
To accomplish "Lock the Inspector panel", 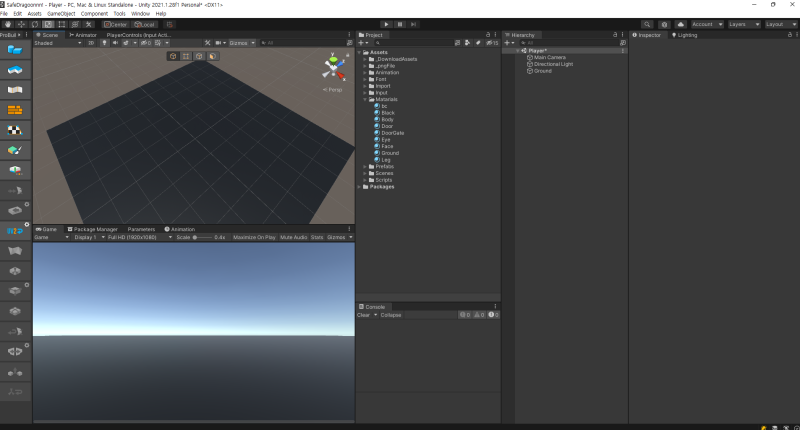I will (790, 35).
